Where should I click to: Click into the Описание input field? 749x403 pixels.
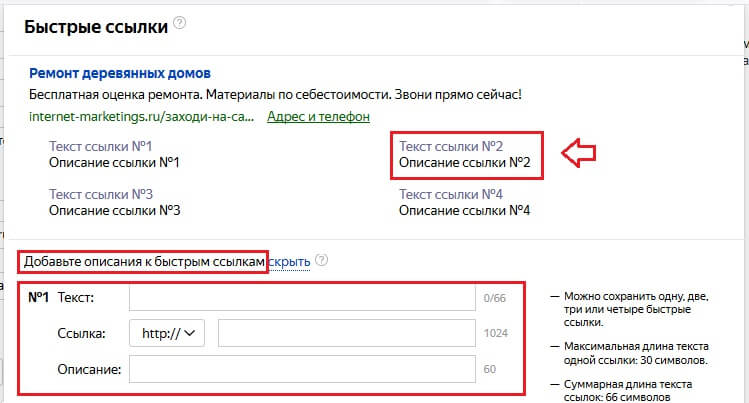coord(302,369)
